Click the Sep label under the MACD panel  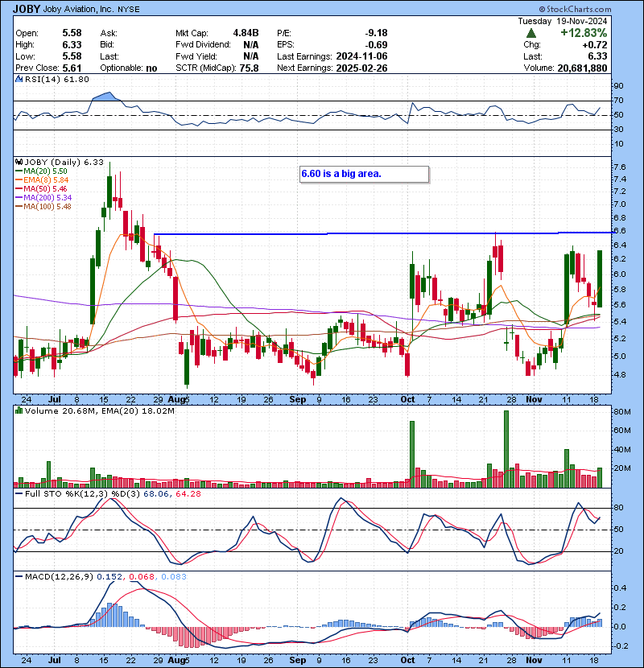pos(298,660)
